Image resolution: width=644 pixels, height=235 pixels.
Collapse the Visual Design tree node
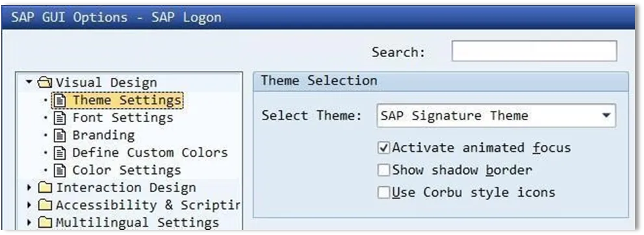coord(29,82)
